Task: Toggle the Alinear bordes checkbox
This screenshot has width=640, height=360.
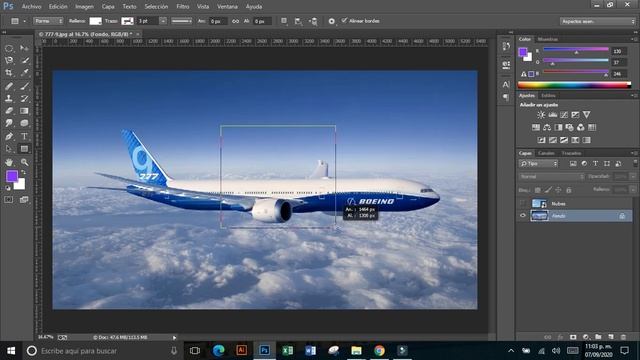Action: (344, 20)
